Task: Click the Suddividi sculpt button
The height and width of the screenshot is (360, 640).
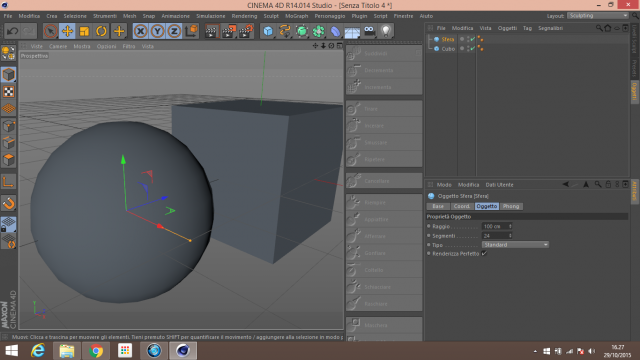Action: pos(384,53)
